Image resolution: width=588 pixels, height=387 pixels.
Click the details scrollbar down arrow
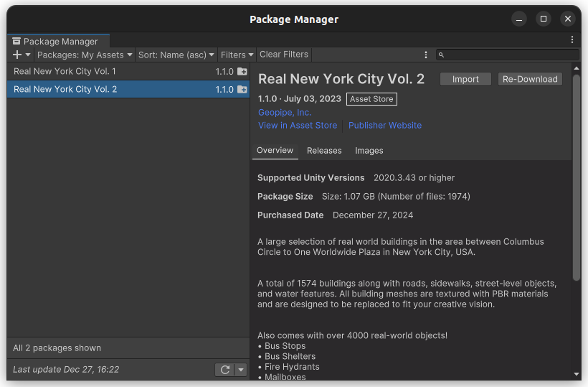[x=577, y=374]
